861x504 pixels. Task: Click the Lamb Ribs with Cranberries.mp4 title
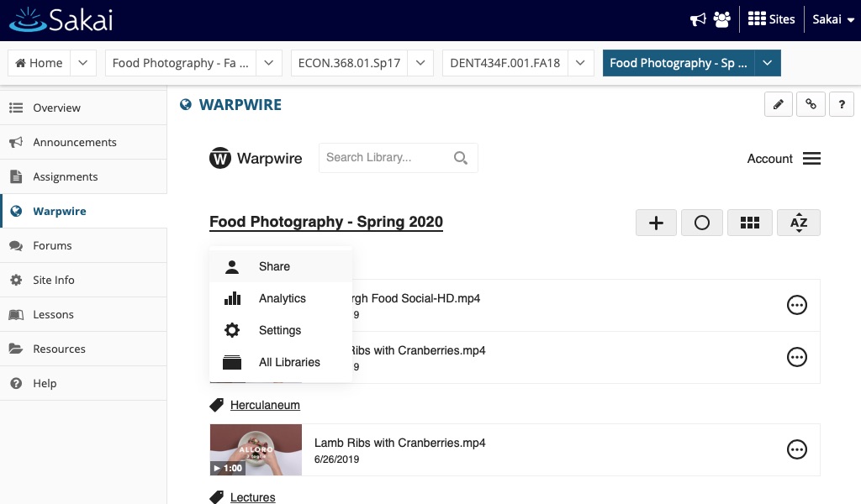(399, 444)
